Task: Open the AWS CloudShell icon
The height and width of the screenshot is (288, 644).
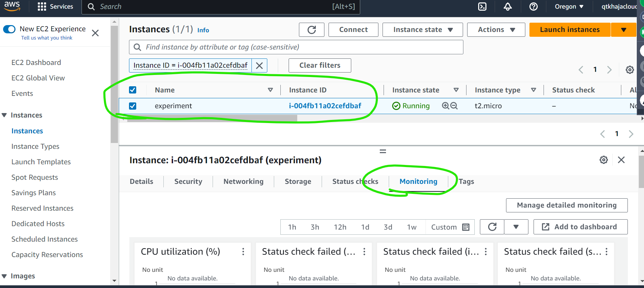Action: pos(482,7)
